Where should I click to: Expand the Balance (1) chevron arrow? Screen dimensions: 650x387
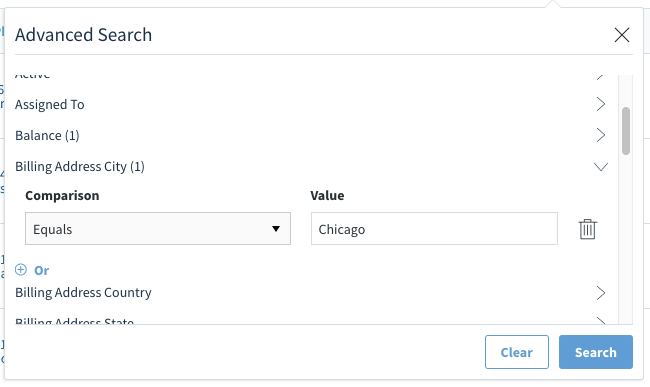coord(601,135)
